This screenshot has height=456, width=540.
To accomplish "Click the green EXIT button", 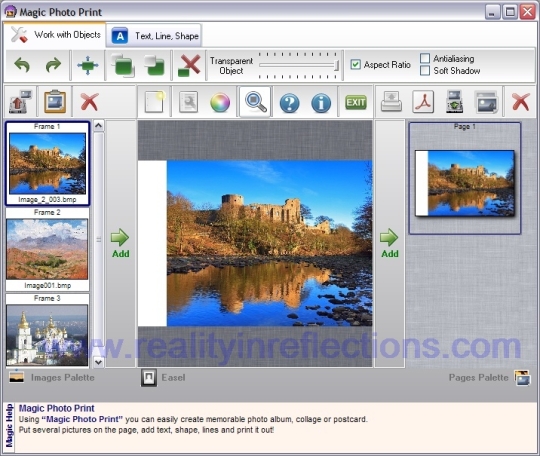I will tap(356, 102).
